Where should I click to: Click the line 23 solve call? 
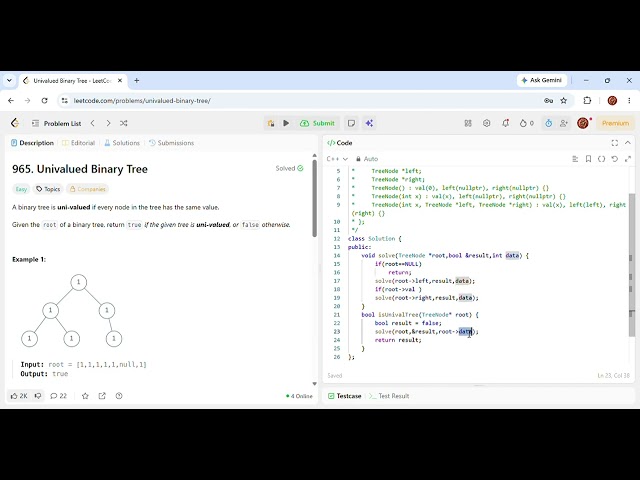click(427, 331)
